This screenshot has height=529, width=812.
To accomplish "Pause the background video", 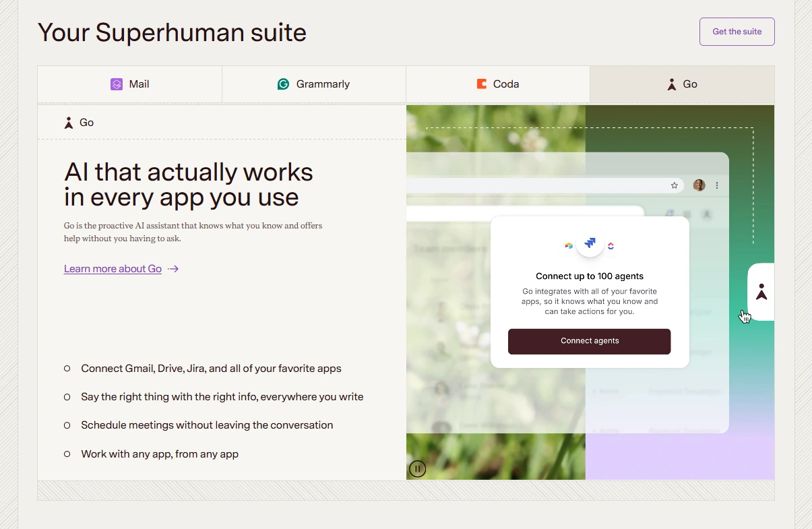I will (418, 468).
